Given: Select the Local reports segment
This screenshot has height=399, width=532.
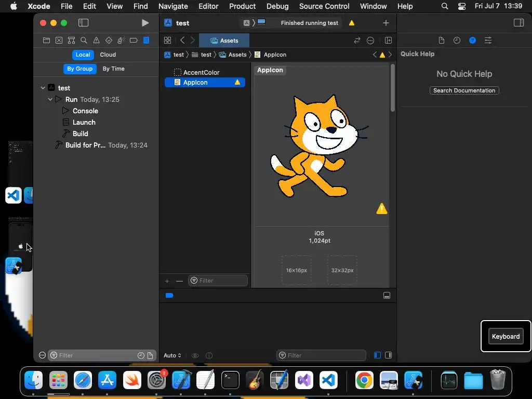Looking at the screenshot, I should point(83,55).
